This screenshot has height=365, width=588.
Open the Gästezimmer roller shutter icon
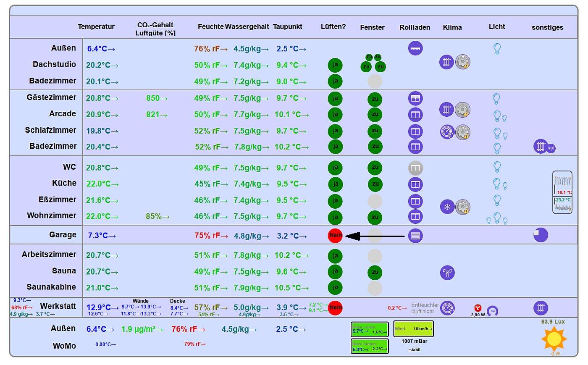[x=415, y=99]
